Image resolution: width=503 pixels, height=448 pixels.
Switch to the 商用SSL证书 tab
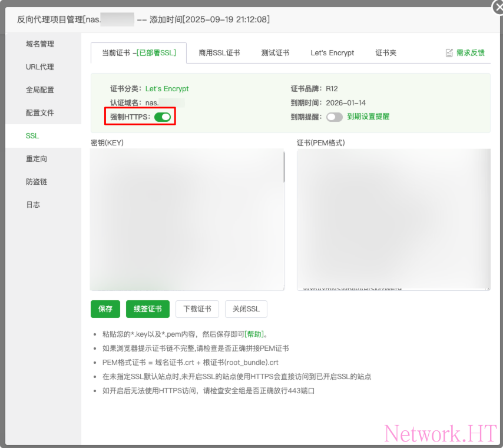tap(219, 53)
